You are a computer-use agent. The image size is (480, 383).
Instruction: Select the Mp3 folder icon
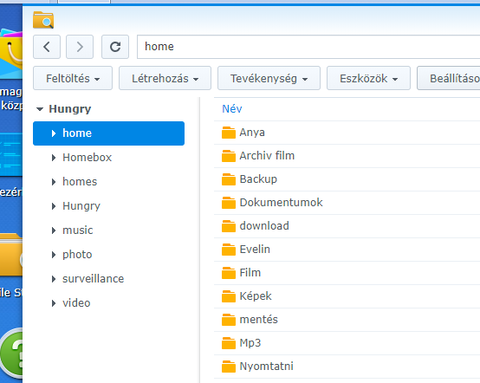[229, 343]
